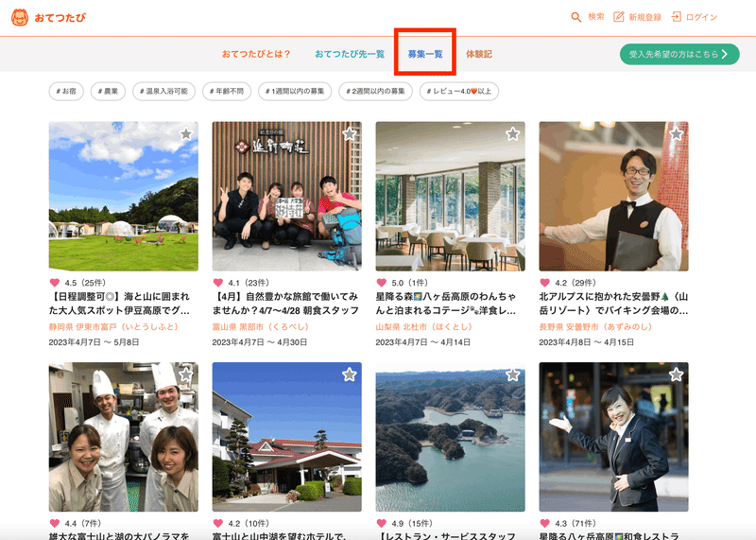Click the date 2023年4月8日 〜 4月15日
Viewport: 756px width, 540px height.
pyautogui.click(x=586, y=342)
